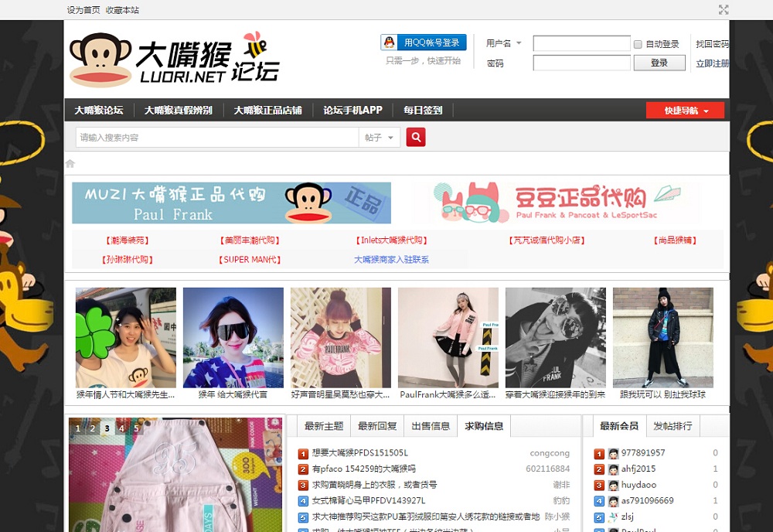Open 每日签到 nav menu item
Screen dimensions: 773x532
(423, 110)
